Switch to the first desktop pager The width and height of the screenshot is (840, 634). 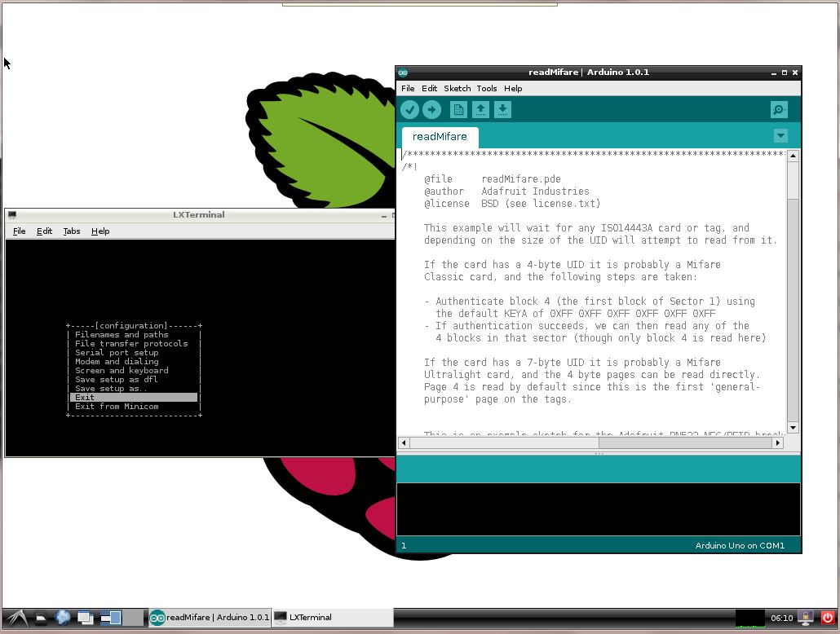[x=111, y=618]
